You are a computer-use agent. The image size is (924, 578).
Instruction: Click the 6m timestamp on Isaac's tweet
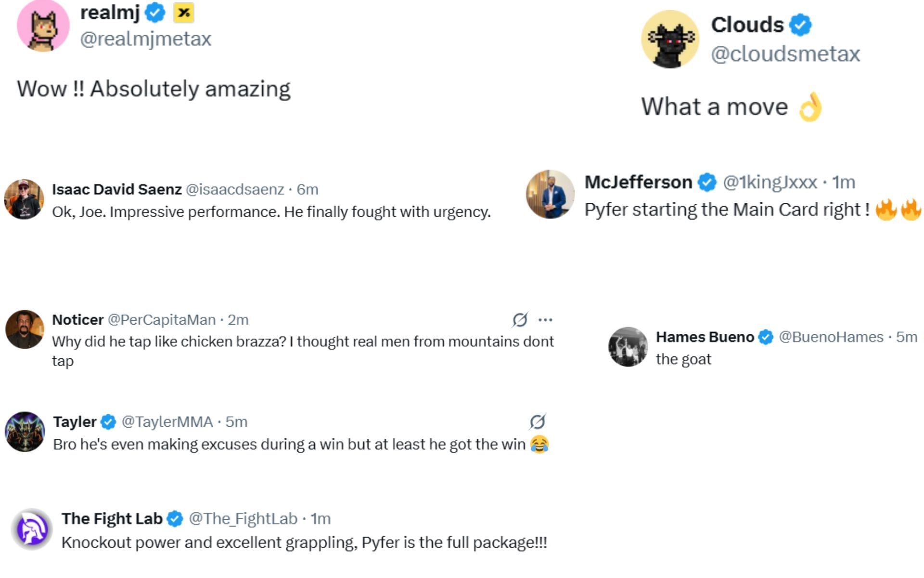pyautogui.click(x=308, y=189)
